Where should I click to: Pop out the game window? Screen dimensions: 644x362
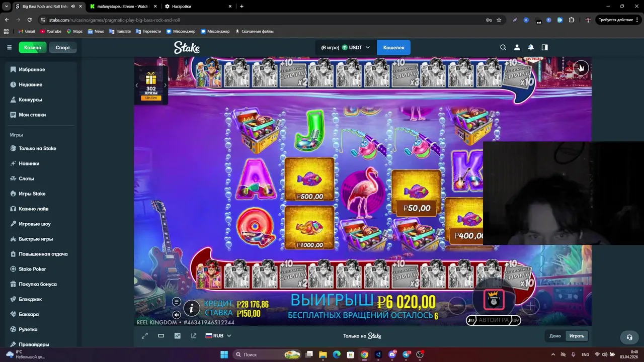pos(194,336)
